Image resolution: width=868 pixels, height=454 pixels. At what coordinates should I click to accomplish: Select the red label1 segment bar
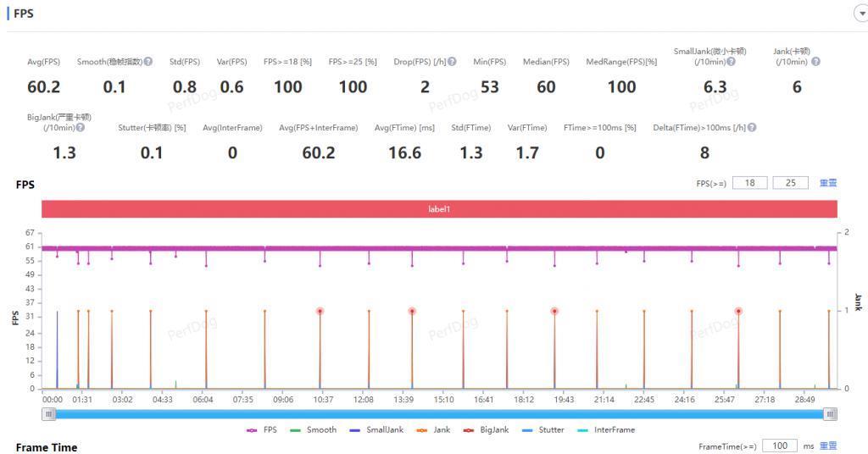coord(438,208)
